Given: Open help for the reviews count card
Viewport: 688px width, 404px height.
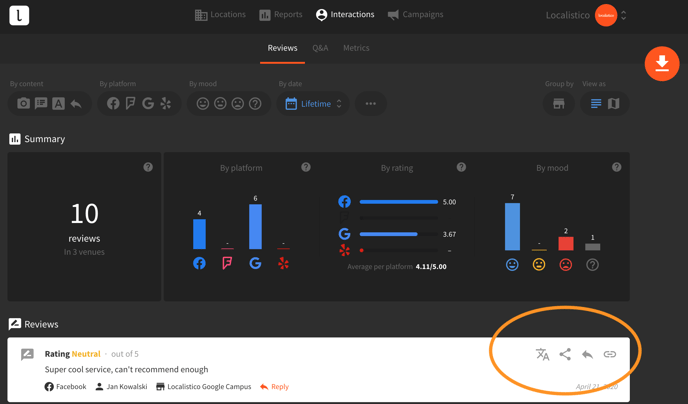Looking at the screenshot, I should pyautogui.click(x=148, y=167).
